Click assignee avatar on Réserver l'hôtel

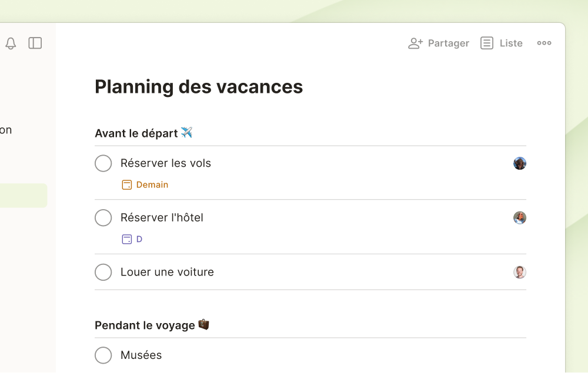tap(520, 217)
